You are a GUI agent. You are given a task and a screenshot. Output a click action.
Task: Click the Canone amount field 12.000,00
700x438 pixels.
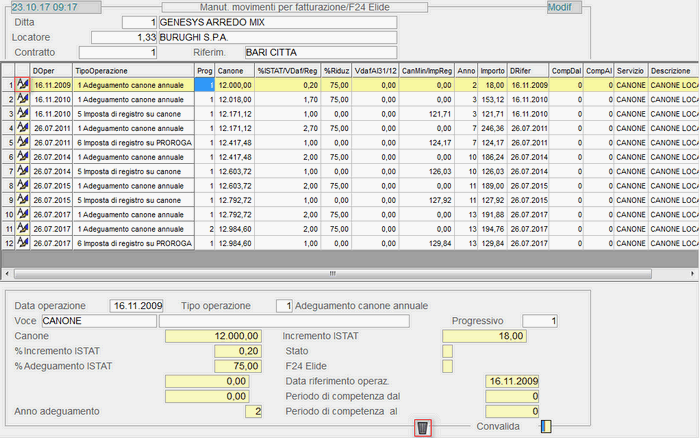point(213,336)
